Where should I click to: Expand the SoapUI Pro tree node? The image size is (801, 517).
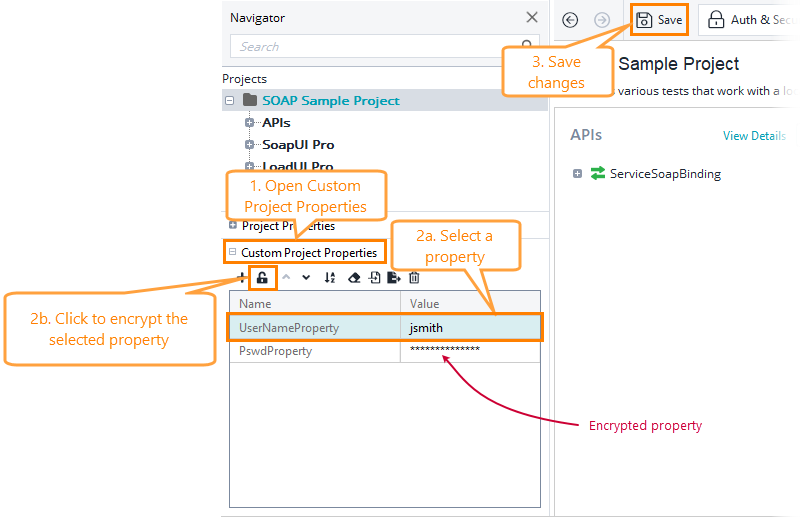249,145
